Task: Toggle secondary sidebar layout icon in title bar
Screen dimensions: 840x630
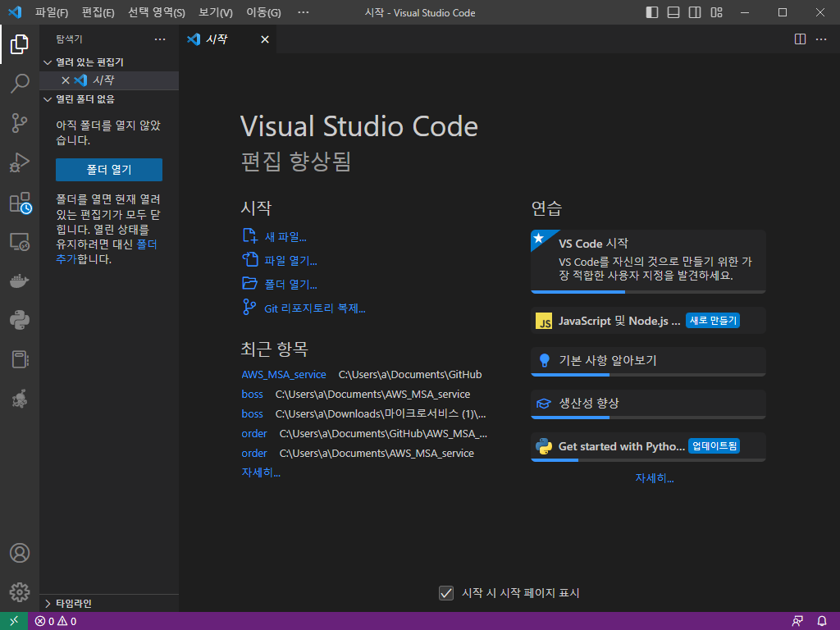Action: coord(695,12)
